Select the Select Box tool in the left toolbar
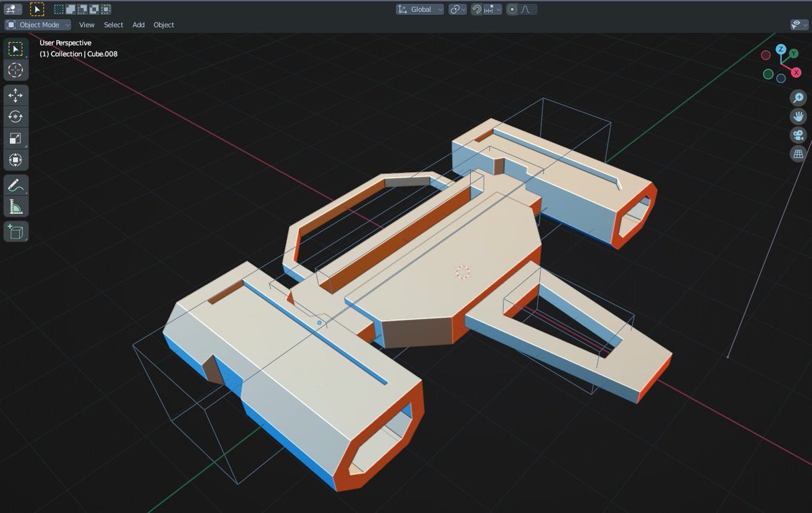The image size is (812, 513). (x=15, y=49)
